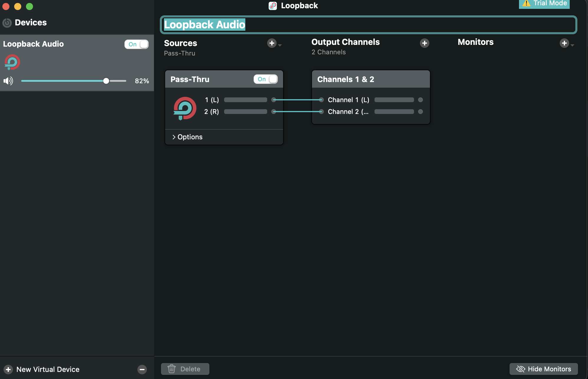Click the 2 (R) channel label
The image size is (588, 379).
pos(211,112)
